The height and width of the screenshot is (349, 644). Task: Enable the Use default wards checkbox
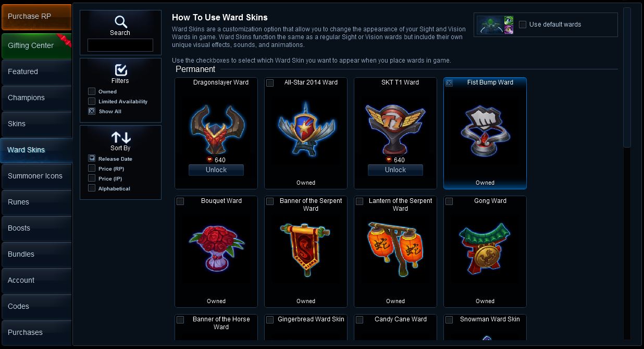point(523,25)
